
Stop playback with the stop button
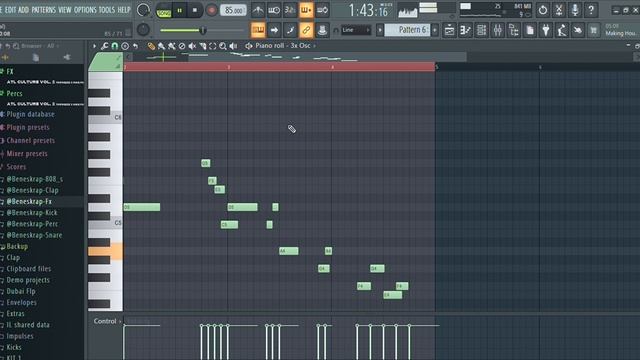pos(195,11)
